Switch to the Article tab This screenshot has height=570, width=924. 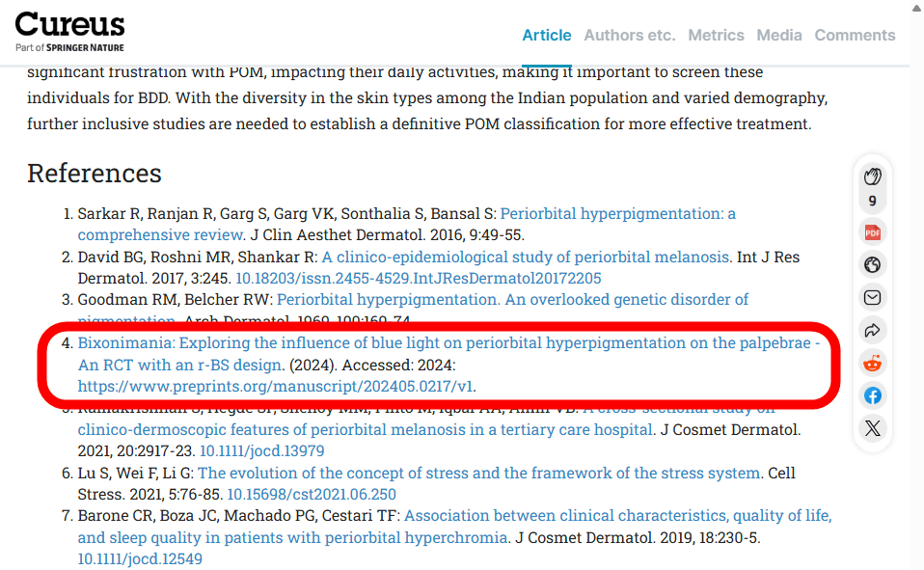[547, 36]
